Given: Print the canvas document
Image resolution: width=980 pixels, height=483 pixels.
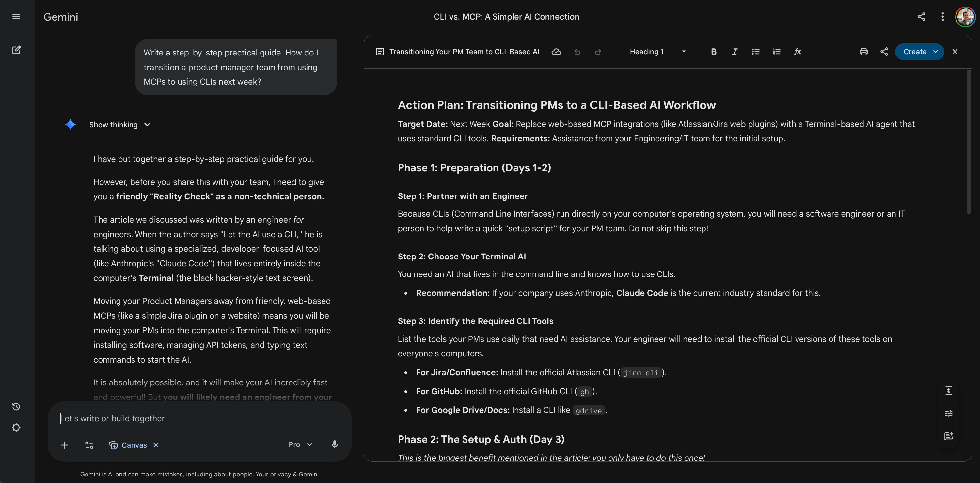Looking at the screenshot, I should [x=863, y=52].
